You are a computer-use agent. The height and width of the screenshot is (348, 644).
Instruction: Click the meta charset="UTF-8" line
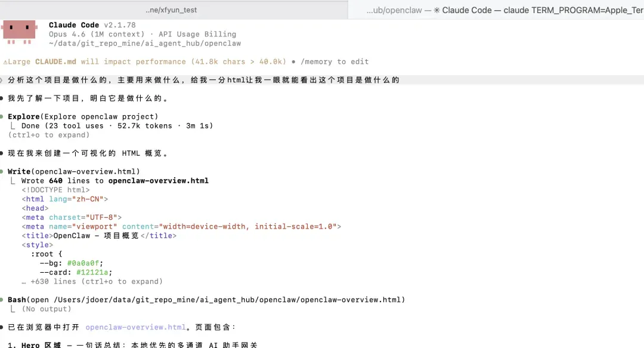click(x=72, y=217)
